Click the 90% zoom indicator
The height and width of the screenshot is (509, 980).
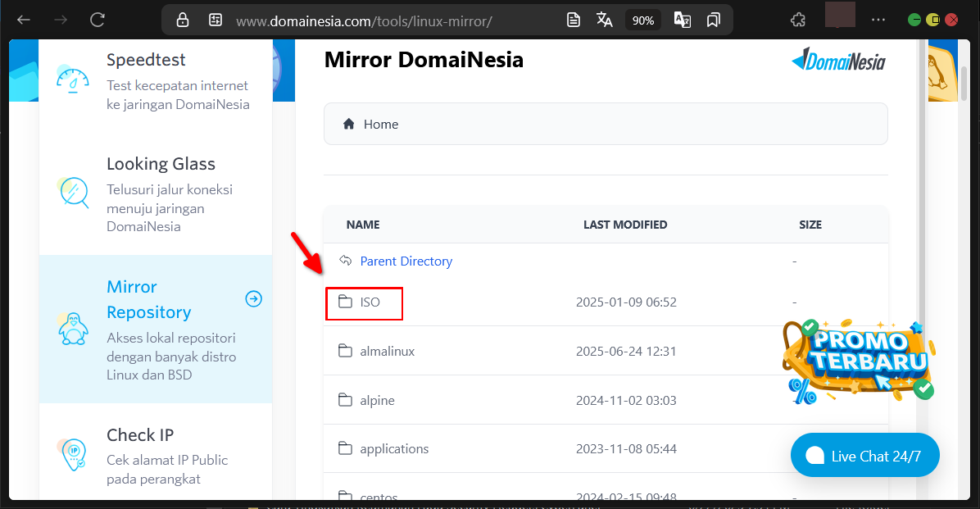click(643, 20)
